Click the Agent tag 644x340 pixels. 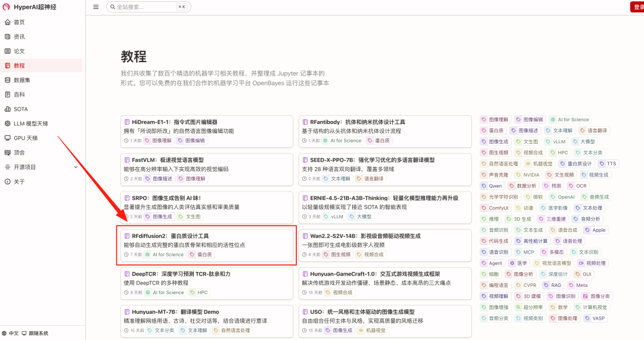492,263
